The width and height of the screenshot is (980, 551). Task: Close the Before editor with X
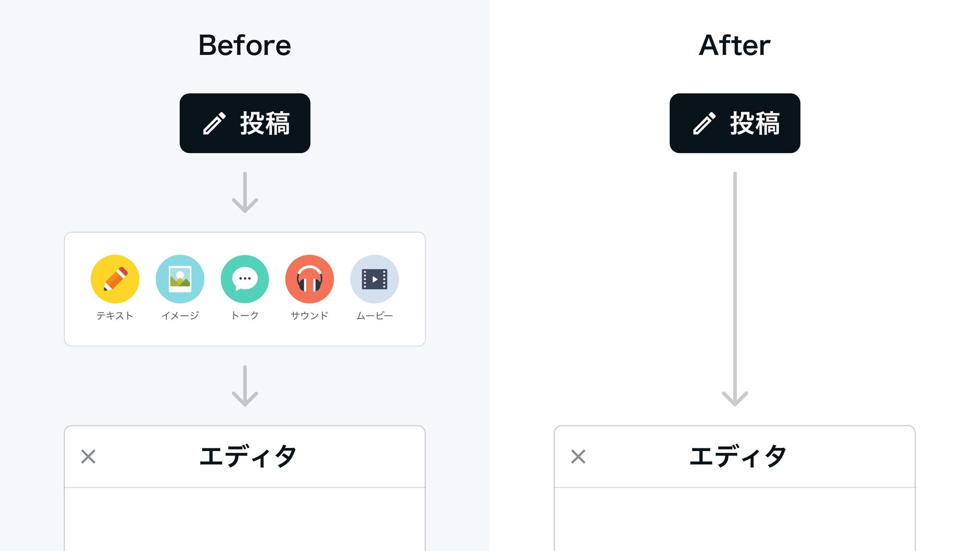88,456
